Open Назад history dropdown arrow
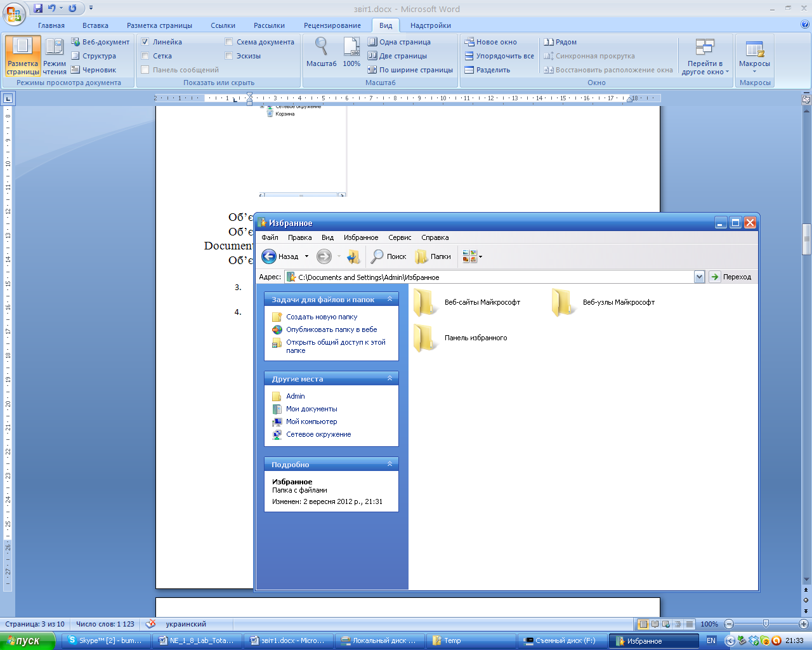Image resolution: width=812 pixels, height=650 pixels. (x=306, y=256)
